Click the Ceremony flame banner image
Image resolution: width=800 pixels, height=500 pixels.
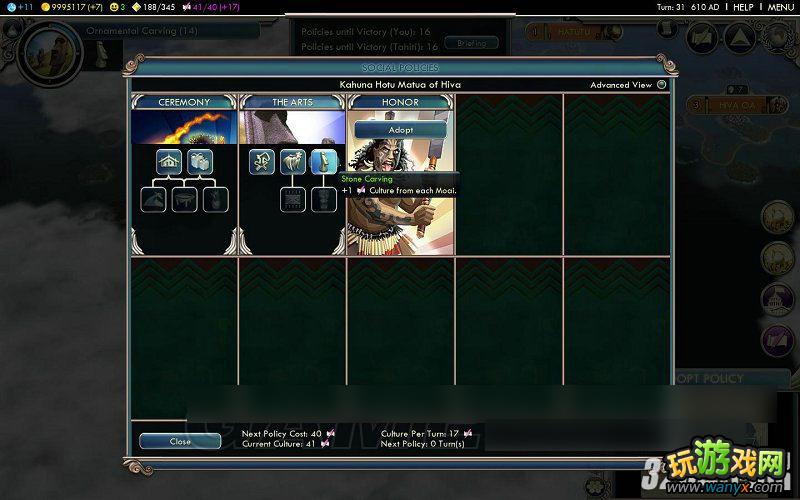(x=184, y=127)
